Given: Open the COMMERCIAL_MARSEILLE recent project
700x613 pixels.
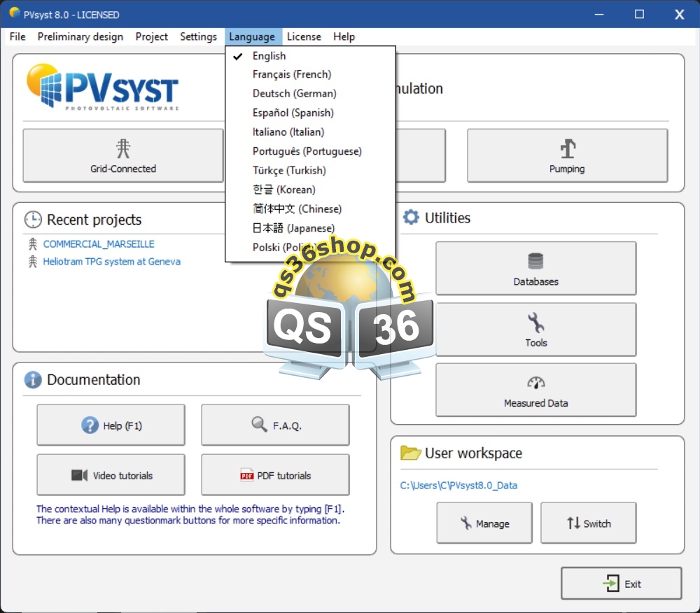Looking at the screenshot, I should (99, 244).
